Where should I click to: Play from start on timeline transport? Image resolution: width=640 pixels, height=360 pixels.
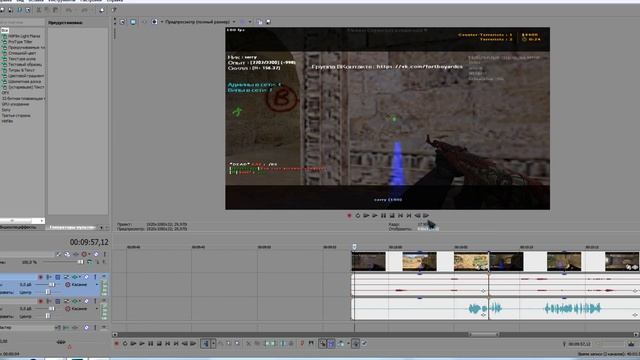click(x=133, y=344)
